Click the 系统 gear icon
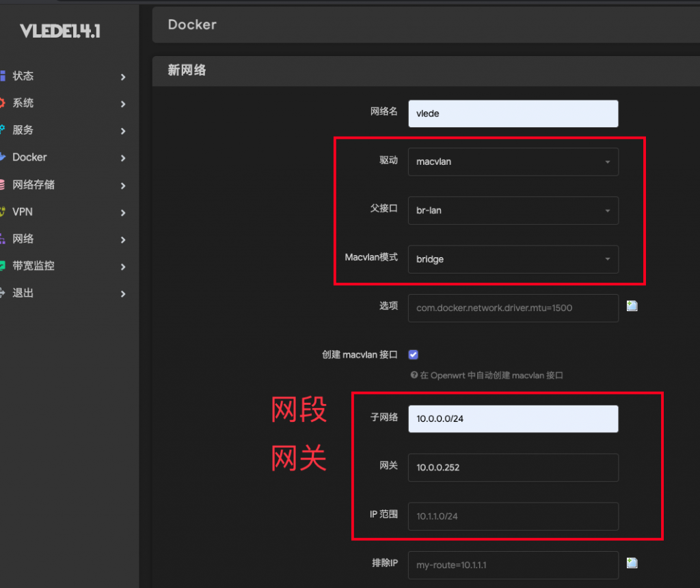Viewport: 700px width, 588px height. (x=2, y=103)
